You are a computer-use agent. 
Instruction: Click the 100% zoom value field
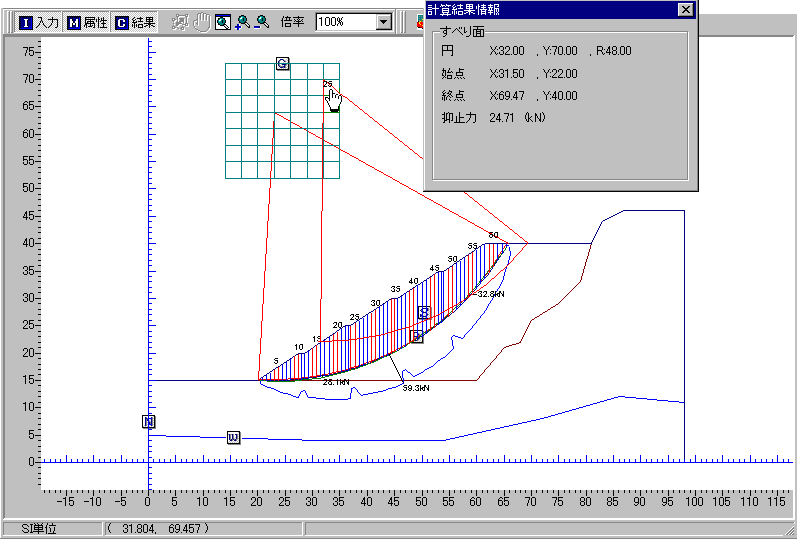[345, 22]
